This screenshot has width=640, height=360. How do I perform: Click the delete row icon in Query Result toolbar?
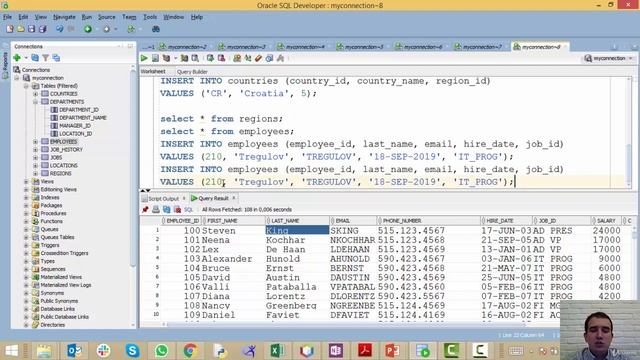tap(178, 209)
